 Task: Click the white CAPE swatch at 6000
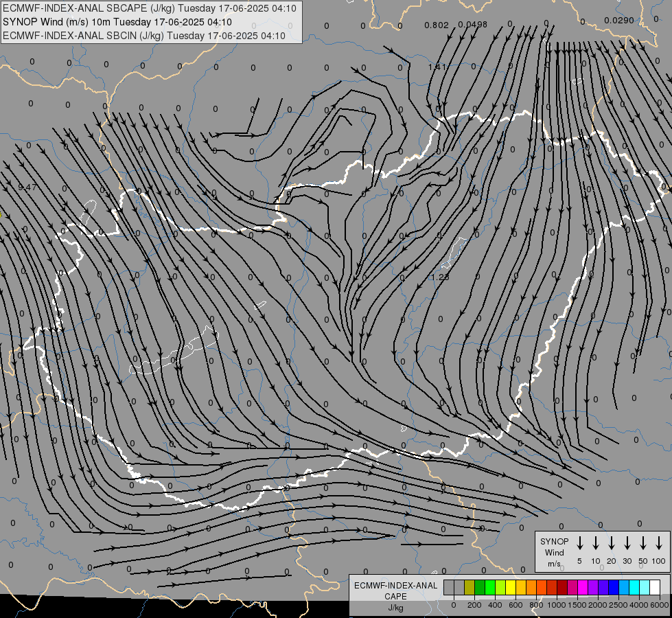coord(655,587)
